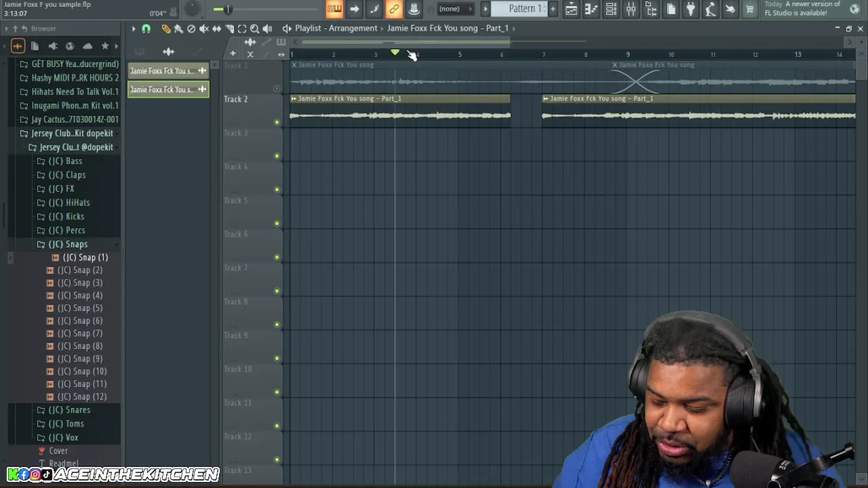Open the Mixer view icon
Image resolution: width=868 pixels, height=488 pixels.
click(x=631, y=9)
